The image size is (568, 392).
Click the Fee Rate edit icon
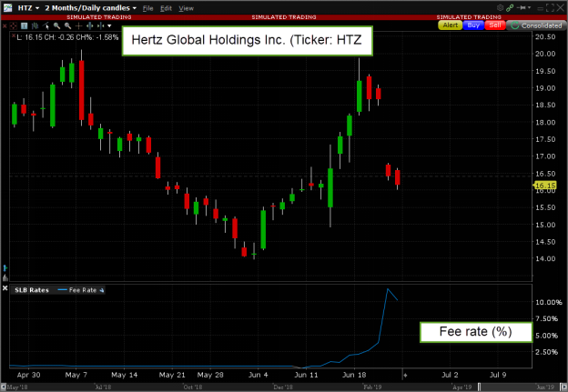tap(102, 290)
